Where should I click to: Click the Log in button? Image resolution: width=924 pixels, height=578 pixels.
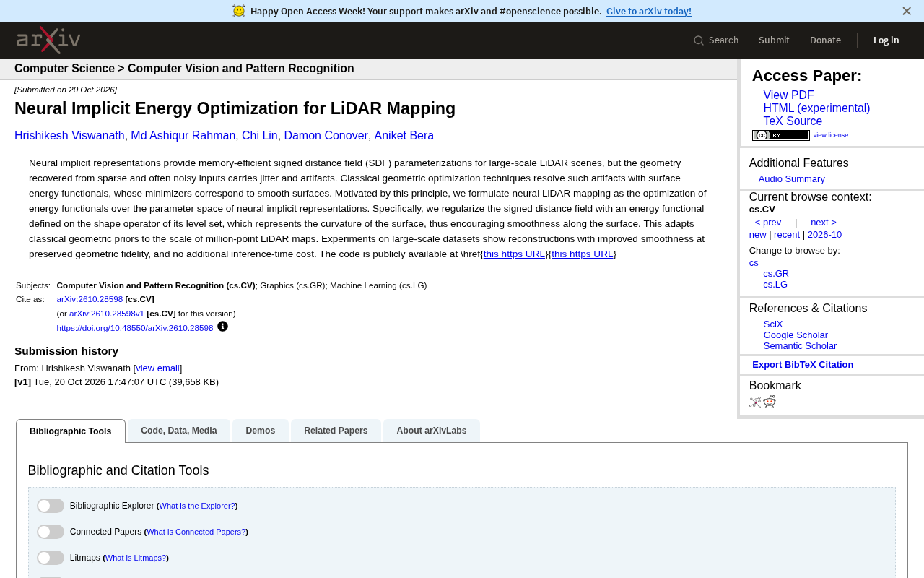tap(886, 40)
